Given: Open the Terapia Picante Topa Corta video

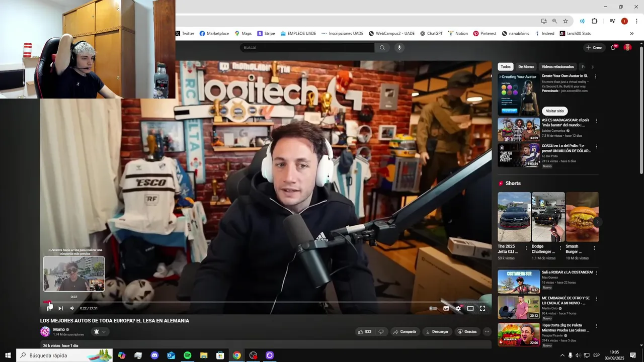Looking at the screenshot, I should (519, 334).
